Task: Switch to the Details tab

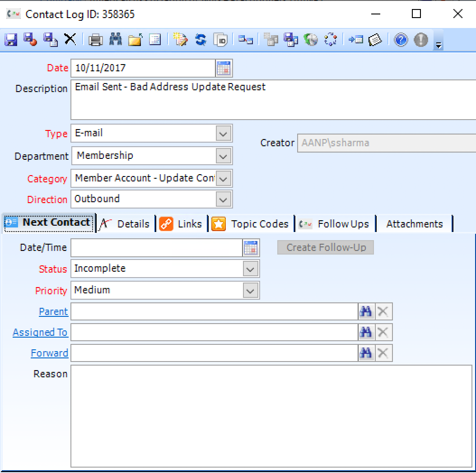Action: click(x=126, y=224)
